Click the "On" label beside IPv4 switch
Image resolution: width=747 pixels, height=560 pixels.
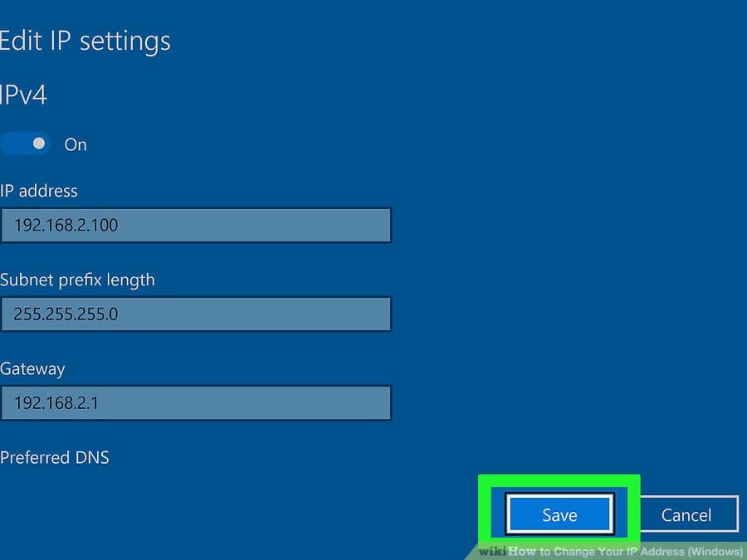point(76,144)
